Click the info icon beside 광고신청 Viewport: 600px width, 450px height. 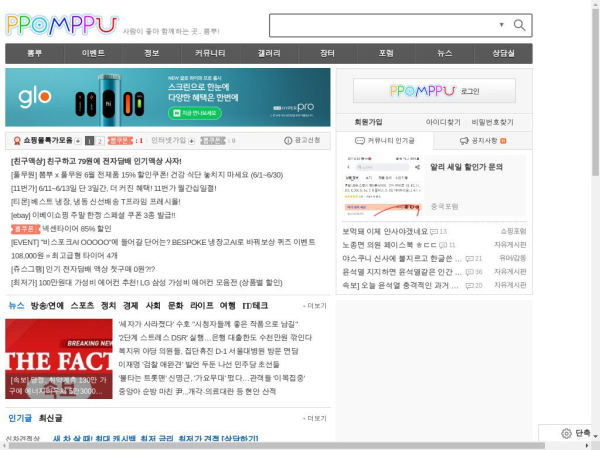(288, 141)
